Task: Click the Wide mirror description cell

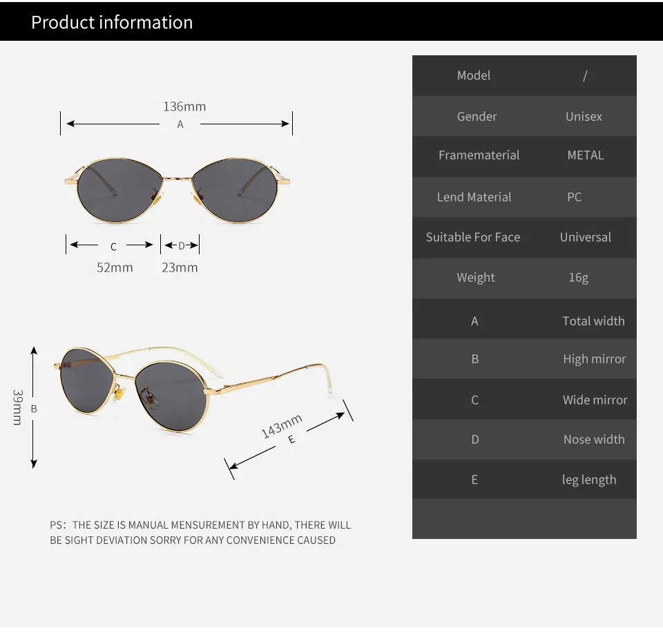Action: click(x=595, y=400)
